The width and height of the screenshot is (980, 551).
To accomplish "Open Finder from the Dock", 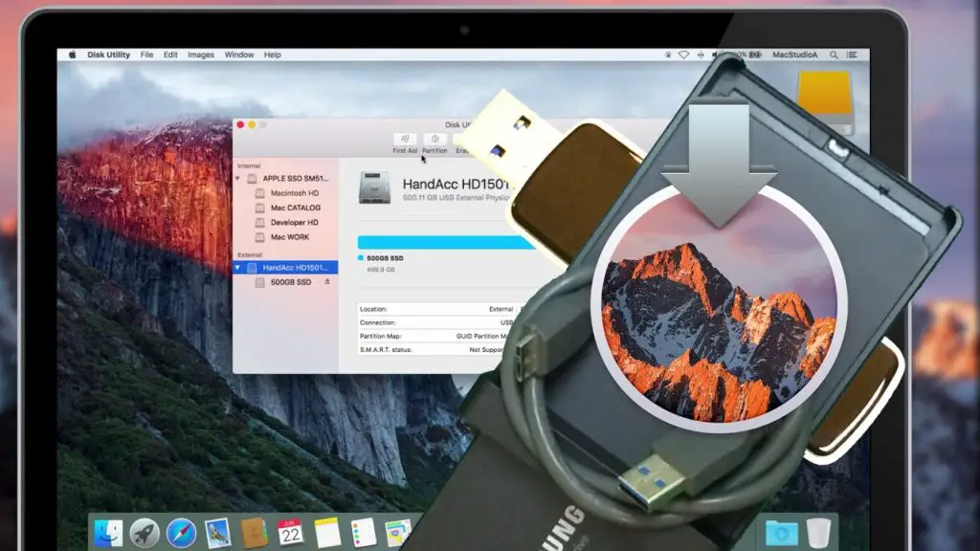I will click(x=109, y=533).
